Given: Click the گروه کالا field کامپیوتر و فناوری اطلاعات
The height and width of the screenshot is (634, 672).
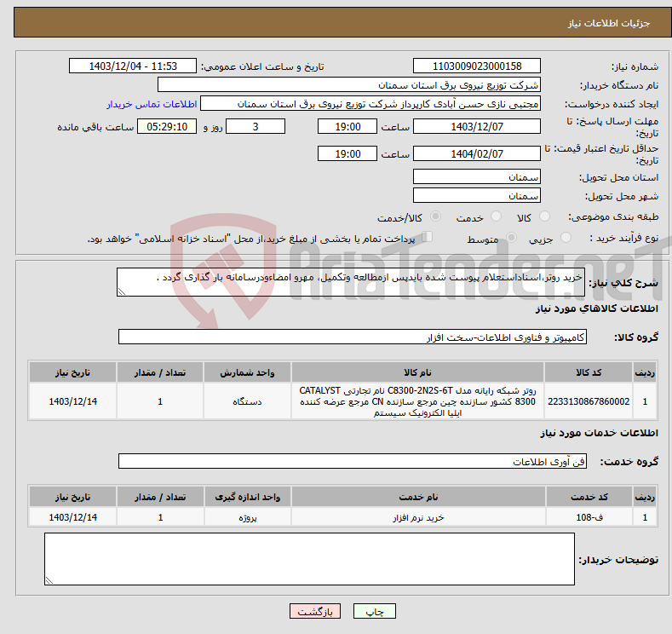Looking at the screenshot, I should point(353,337).
